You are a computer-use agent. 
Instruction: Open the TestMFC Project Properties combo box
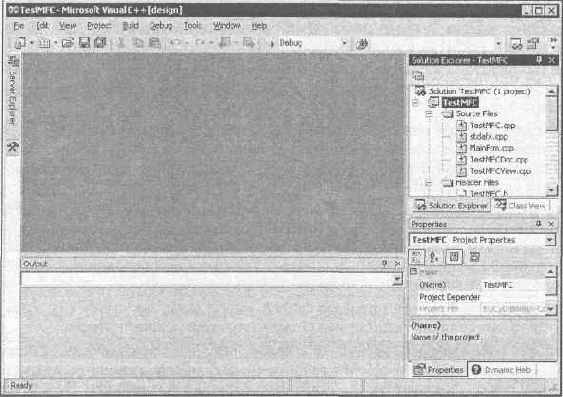click(482, 240)
